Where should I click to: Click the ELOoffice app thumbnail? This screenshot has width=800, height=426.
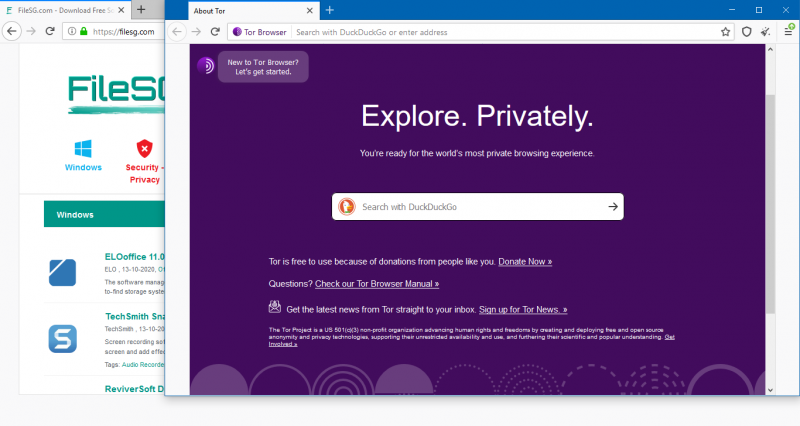click(x=62, y=272)
